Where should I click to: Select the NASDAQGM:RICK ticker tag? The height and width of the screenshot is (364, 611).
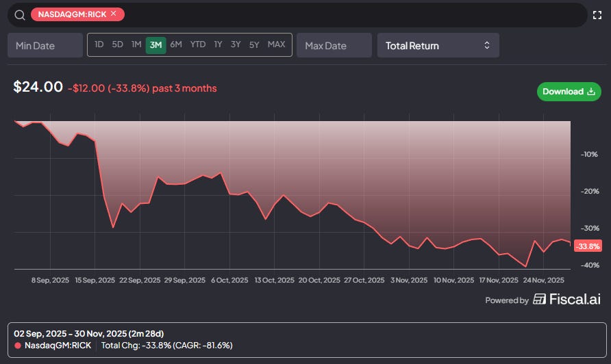click(x=77, y=14)
